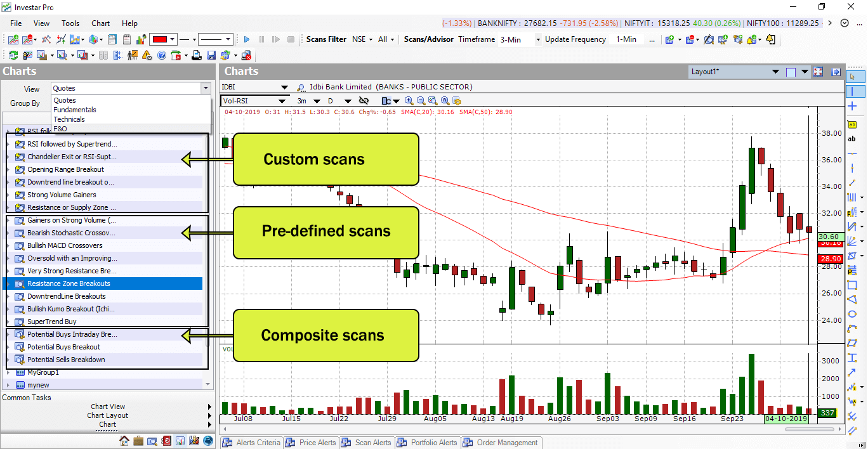Open the Layout1 dropdown
The image size is (868, 449).
click(804, 72)
